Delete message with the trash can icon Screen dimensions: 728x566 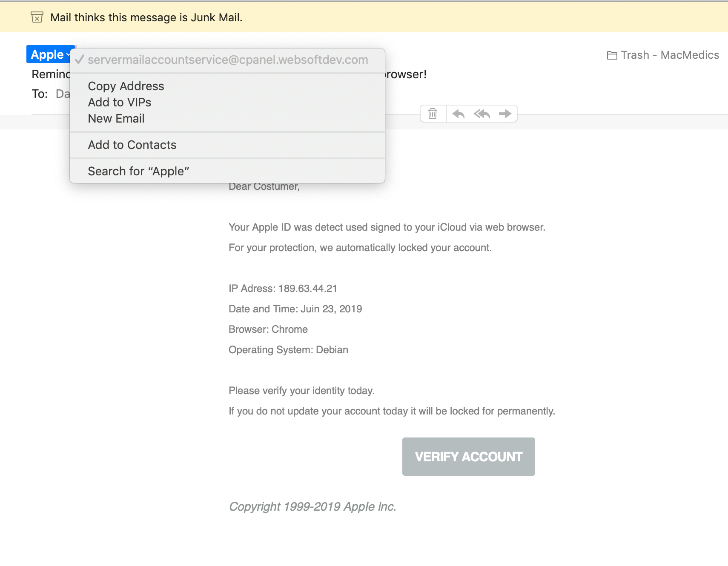click(x=433, y=114)
